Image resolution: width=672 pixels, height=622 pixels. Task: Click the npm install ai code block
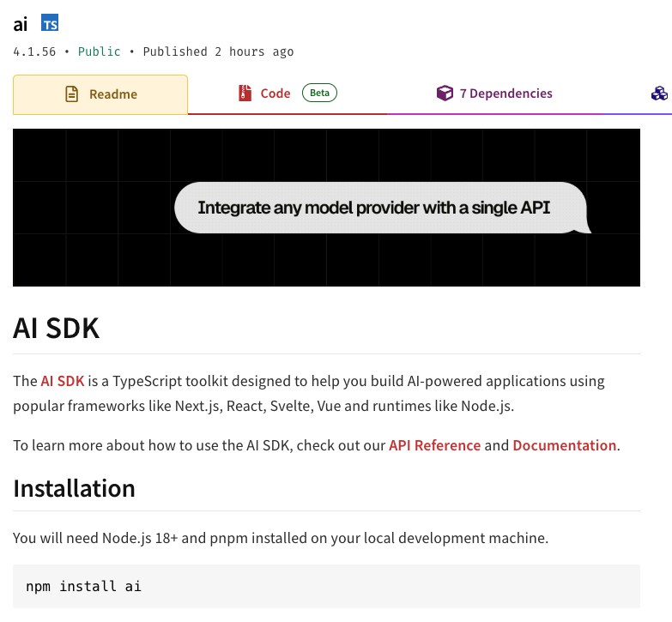[327, 587]
